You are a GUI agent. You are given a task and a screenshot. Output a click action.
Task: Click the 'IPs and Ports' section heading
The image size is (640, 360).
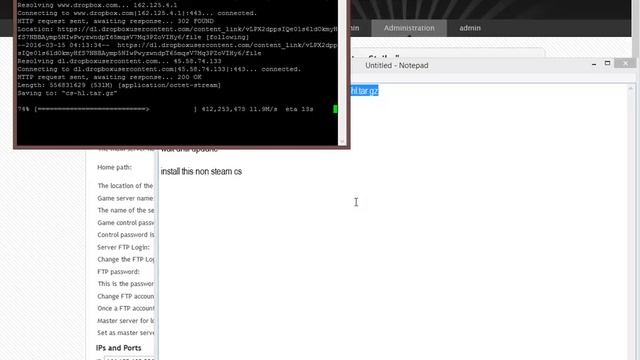coord(118,348)
